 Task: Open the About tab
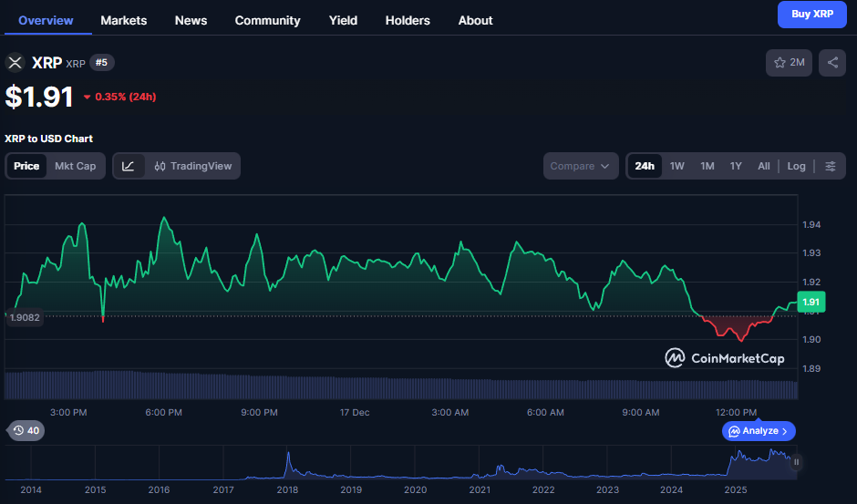pos(475,20)
